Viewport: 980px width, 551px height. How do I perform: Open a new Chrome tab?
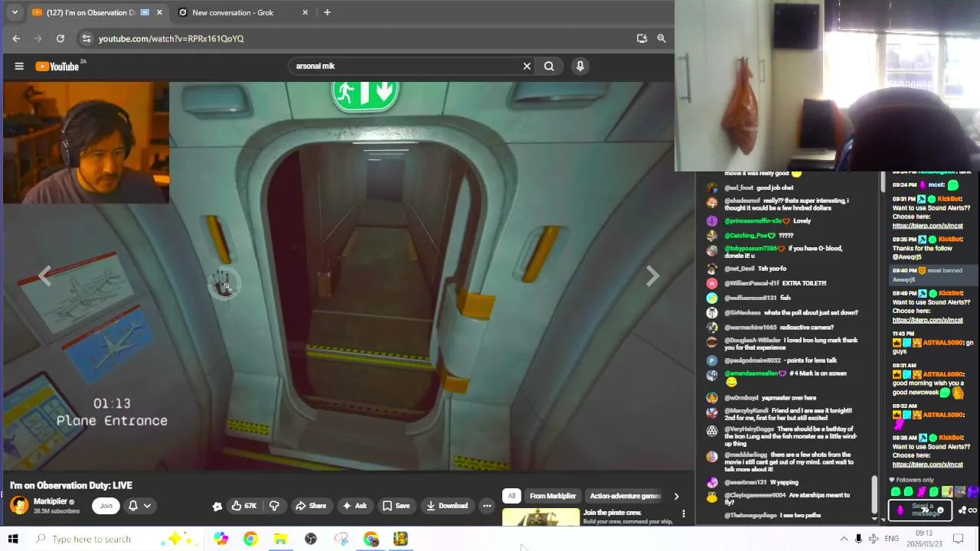tap(327, 12)
